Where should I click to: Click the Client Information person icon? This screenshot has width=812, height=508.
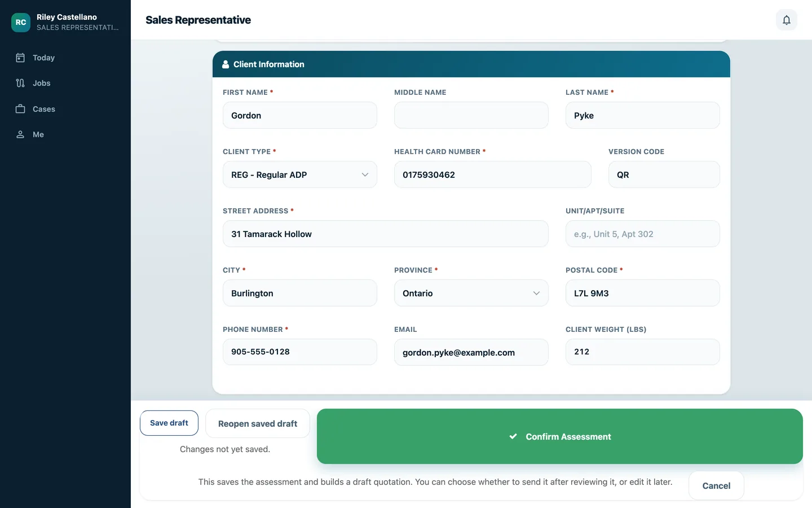(x=226, y=64)
